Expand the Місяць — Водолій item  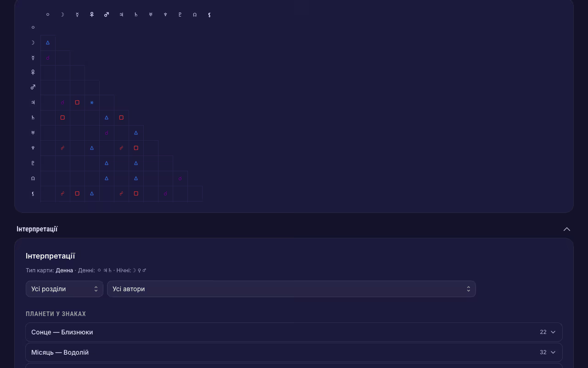[294, 352]
